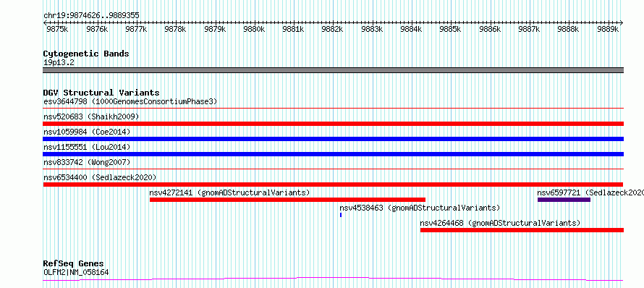Click the 9880k ruler tick label

pyautogui.click(x=254, y=29)
